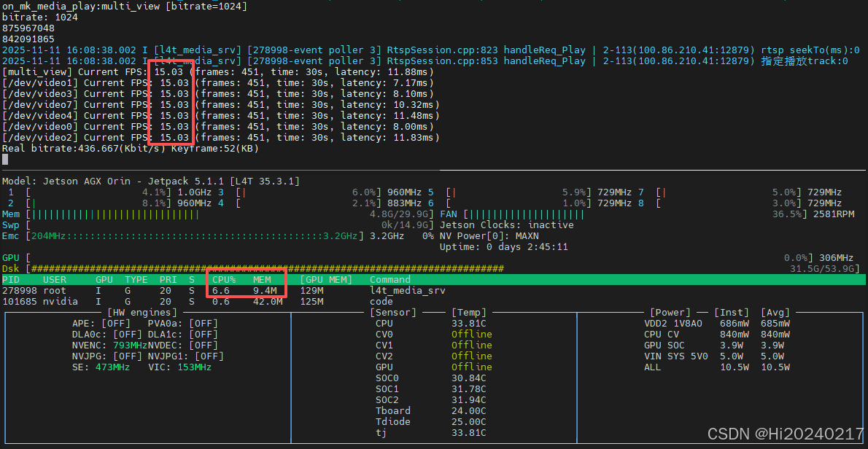Select the code process name

point(381,302)
